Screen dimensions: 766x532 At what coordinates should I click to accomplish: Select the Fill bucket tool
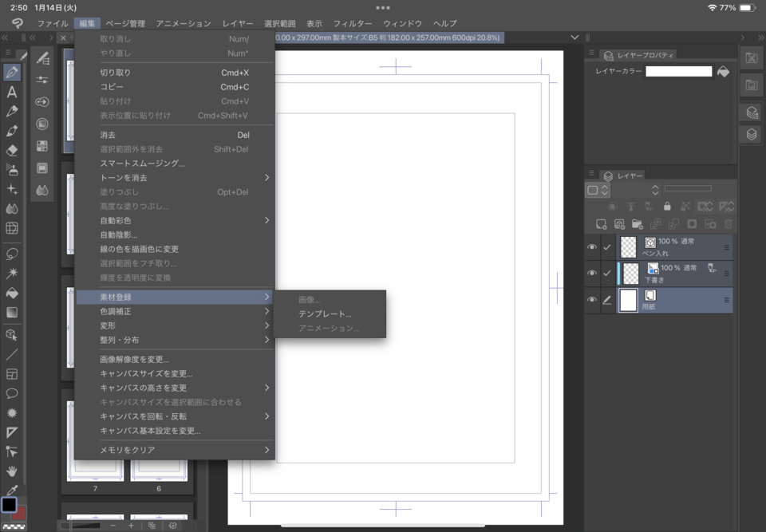tap(12, 293)
